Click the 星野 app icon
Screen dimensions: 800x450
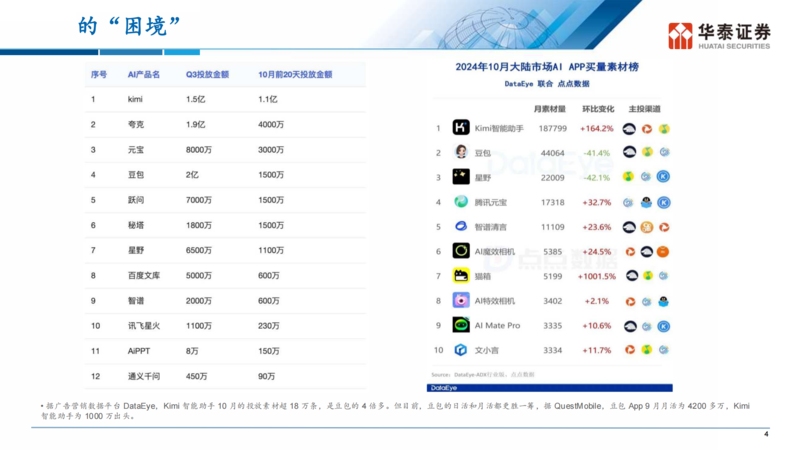click(461, 177)
